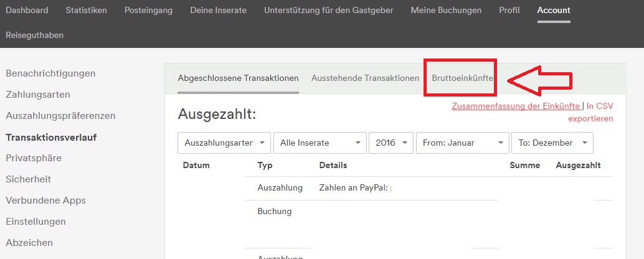
Task: Open the Alle Inserate dropdown
Action: tap(320, 143)
